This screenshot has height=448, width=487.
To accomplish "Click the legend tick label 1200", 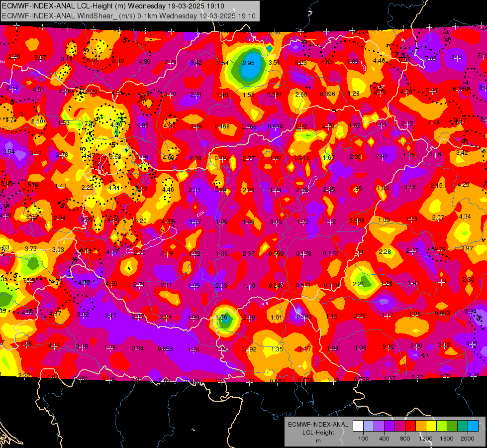I will click(x=426, y=439).
